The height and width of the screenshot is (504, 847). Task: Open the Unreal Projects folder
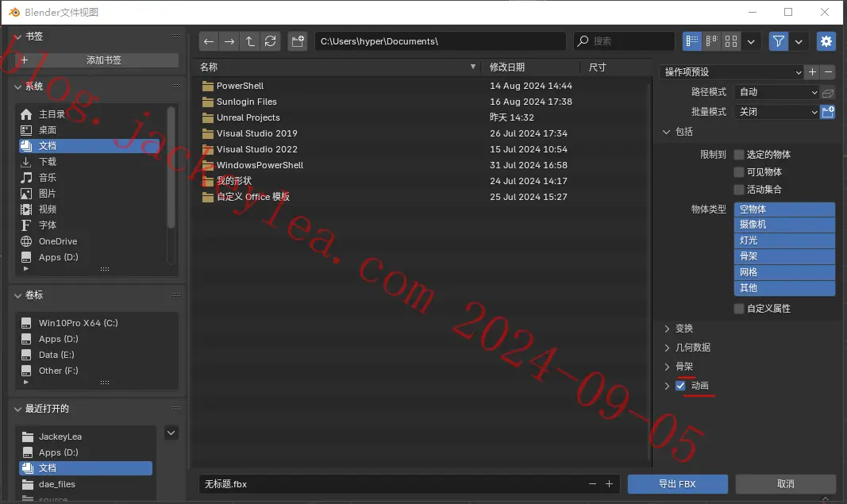248,117
